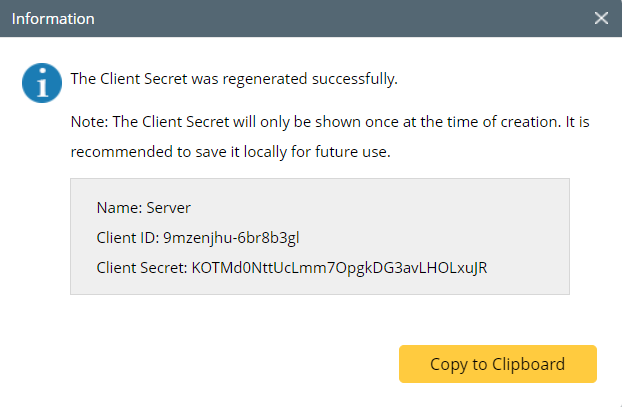Click the words The Client Secret in heading
This screenshot has height=407, width=622.
(x=124, y=77)
